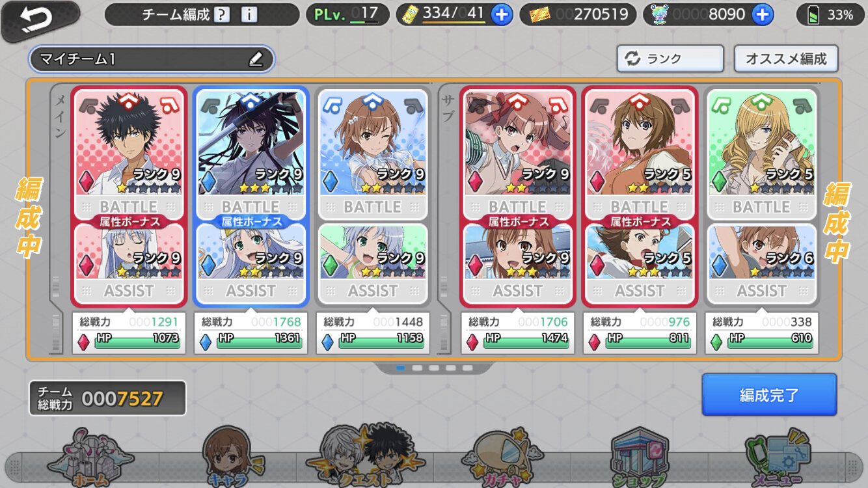Open the team formation help question icon
868x488 pixels.
pos(223,14)
